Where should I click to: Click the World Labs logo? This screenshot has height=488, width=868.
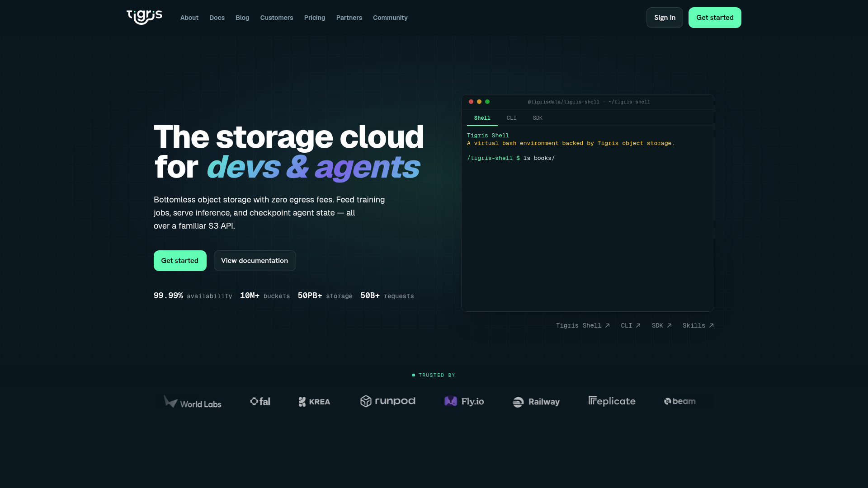pos(193,402)
